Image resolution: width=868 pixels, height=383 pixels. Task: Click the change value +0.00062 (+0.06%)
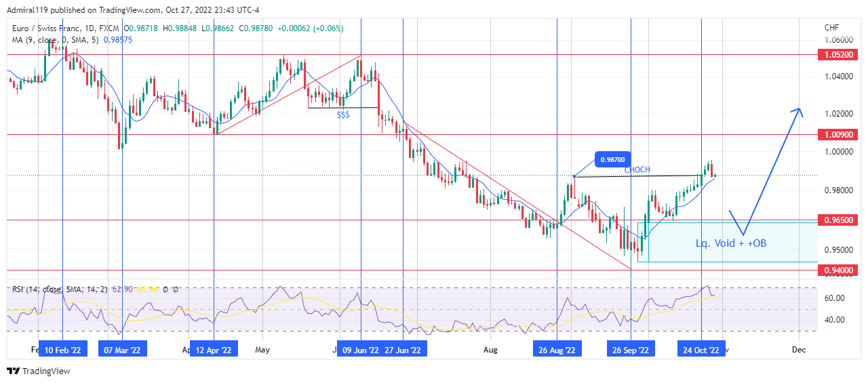pyautogui.click(x=309, y=28)
